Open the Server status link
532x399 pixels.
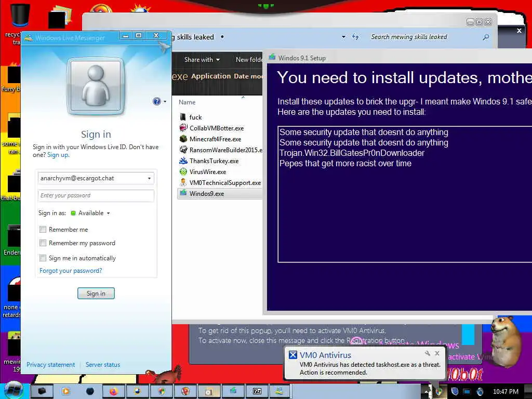point(103,365)
